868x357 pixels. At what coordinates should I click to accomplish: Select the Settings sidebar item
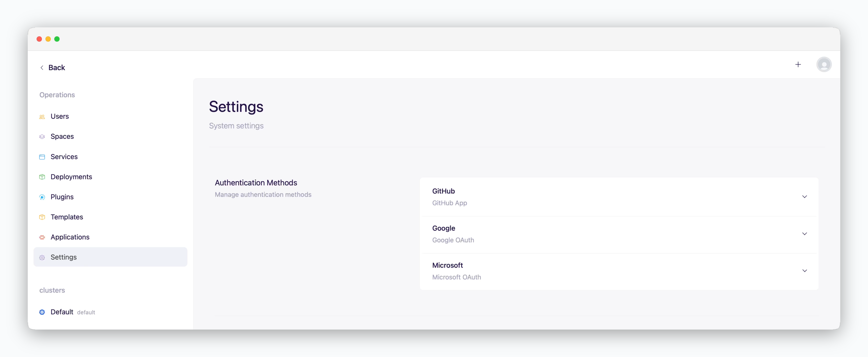110,257
